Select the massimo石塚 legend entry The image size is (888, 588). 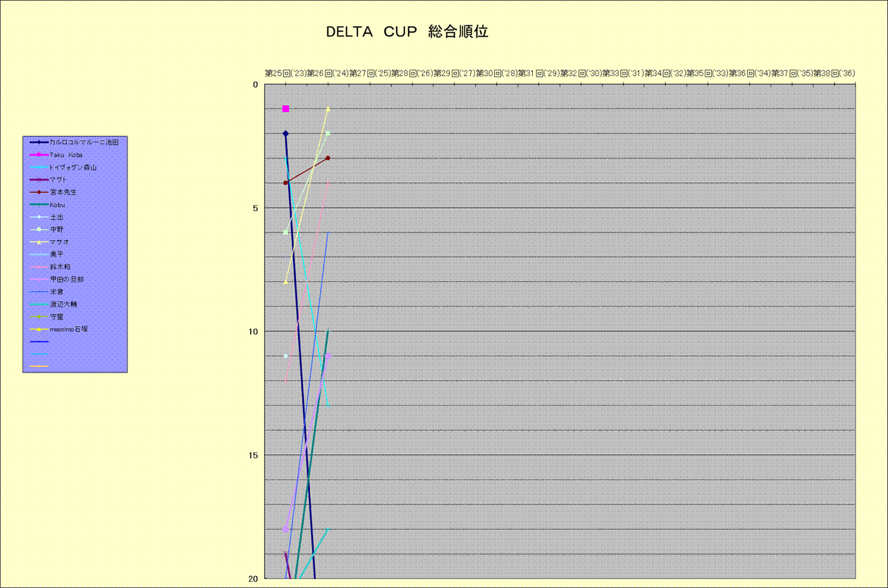pos(59,329)
